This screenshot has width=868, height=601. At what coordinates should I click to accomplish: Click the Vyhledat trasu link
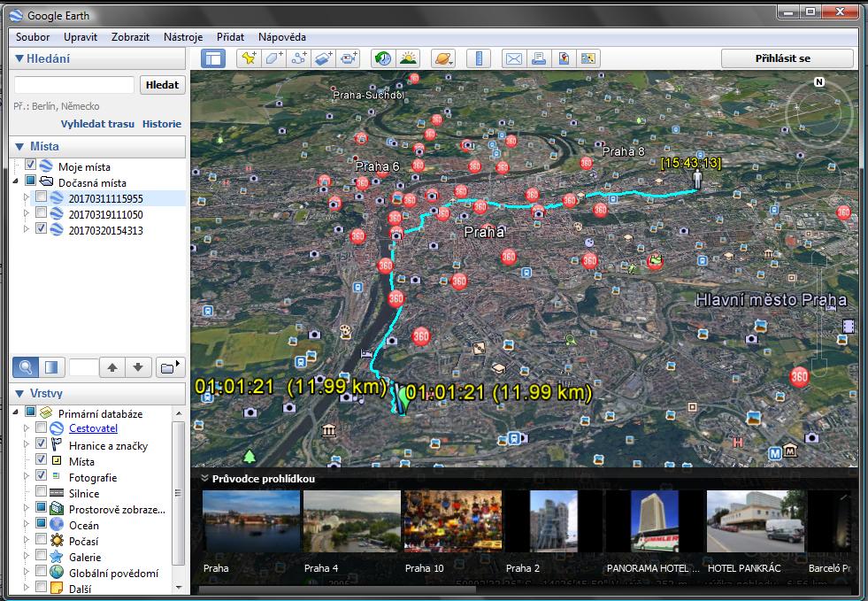tap(97, 124)
